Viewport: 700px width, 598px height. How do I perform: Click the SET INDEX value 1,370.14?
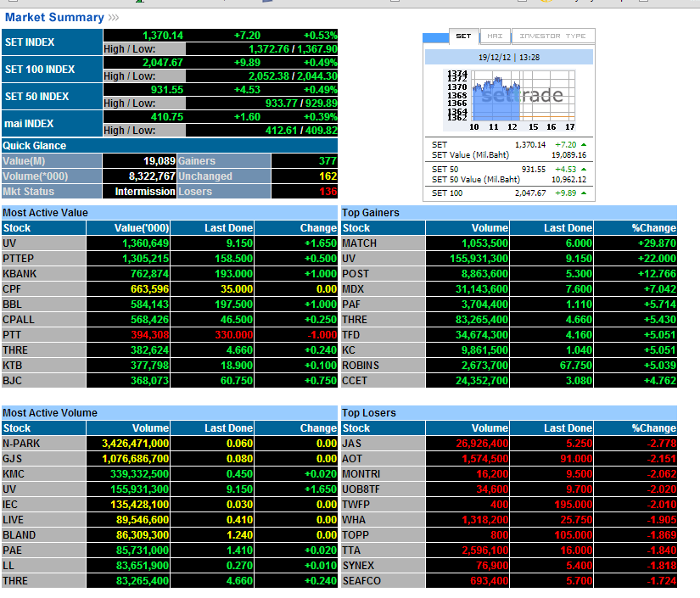(x=163, y=36)
